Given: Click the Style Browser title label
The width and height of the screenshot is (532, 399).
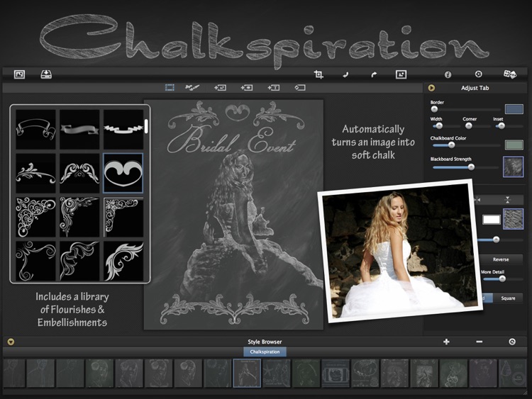Looking at the screenshot, I should pyautogui.click(x=265, y=342).
